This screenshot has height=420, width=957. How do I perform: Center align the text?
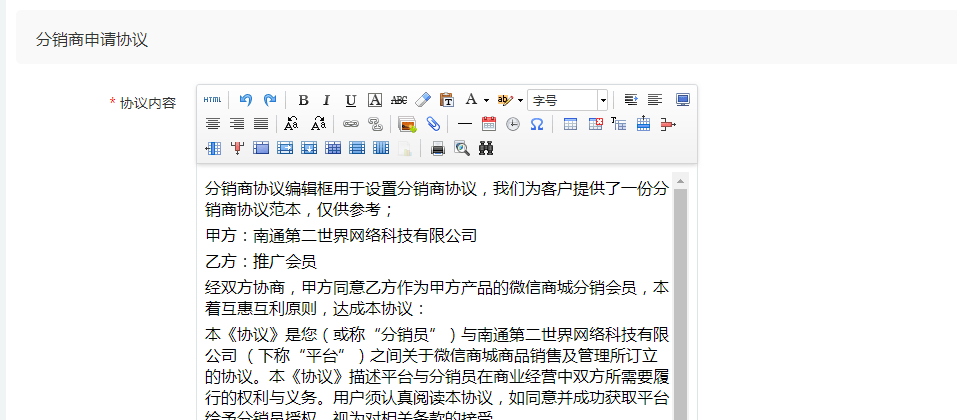212,125
